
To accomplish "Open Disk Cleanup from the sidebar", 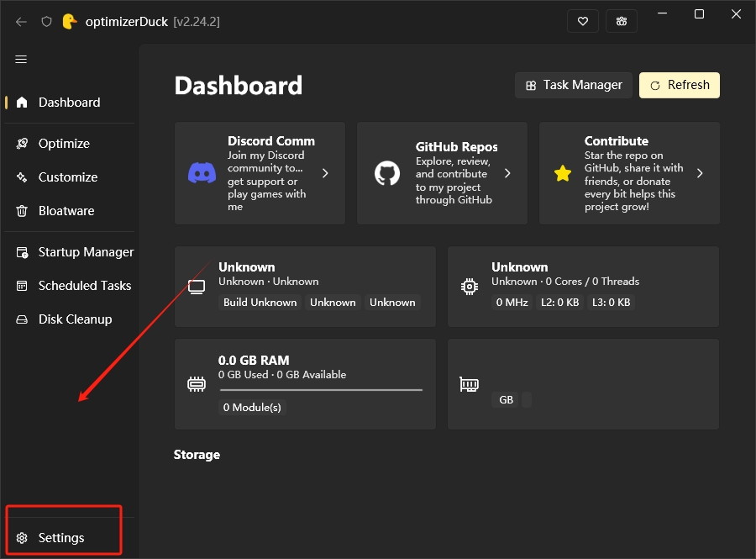I will click(x=70, y=319).
